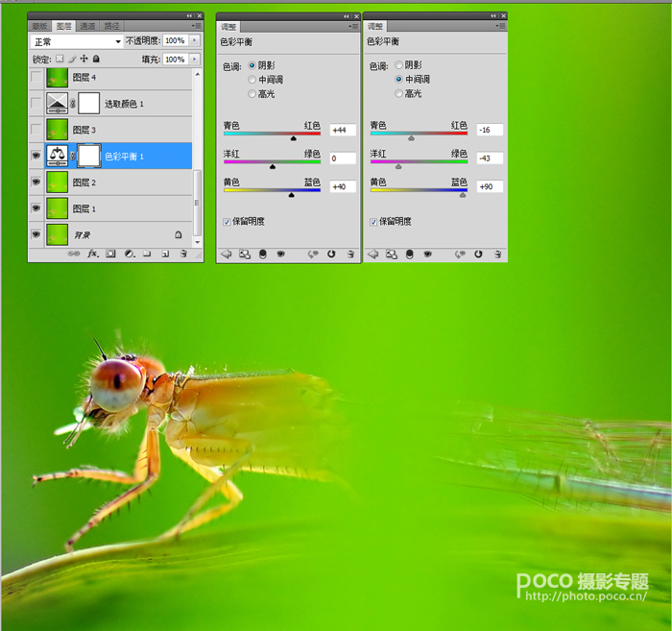Open the 不透明度 slider arrow
672x631 pixels.
(194, 40)
